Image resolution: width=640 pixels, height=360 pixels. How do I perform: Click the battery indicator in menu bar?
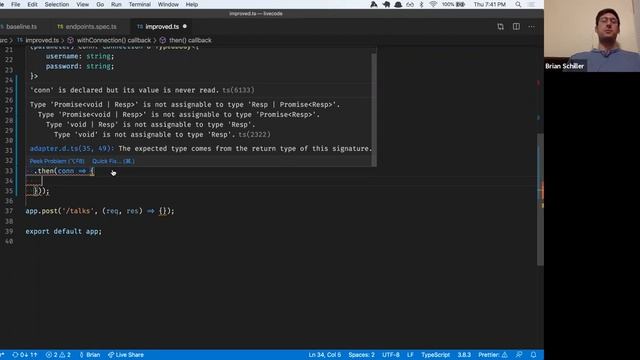point(453,4)
